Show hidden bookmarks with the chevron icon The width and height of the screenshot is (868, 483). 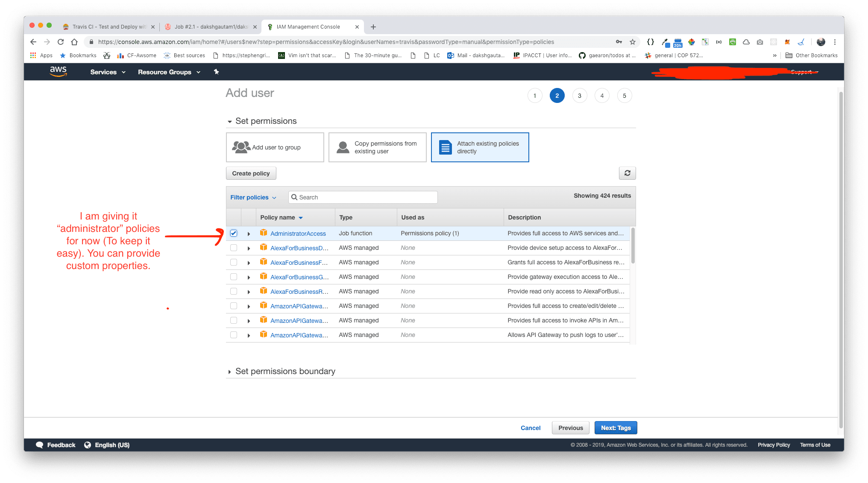[774, 55]
